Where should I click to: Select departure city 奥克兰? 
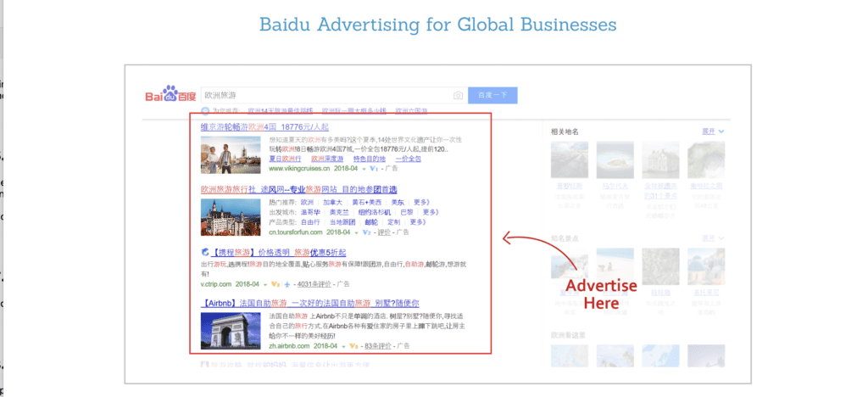[x=339, y=212]
